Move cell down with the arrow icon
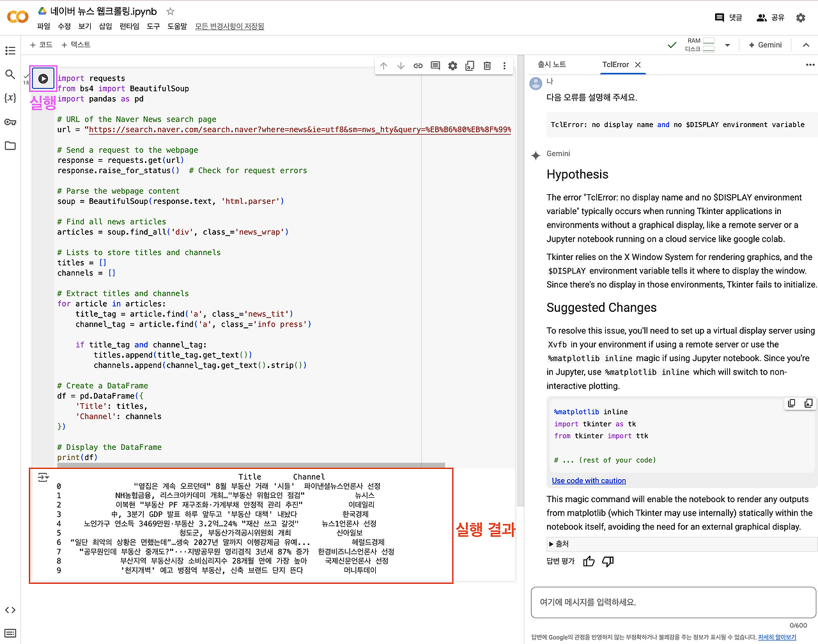This screenshot has height=644, width=818. pos(401,66)
